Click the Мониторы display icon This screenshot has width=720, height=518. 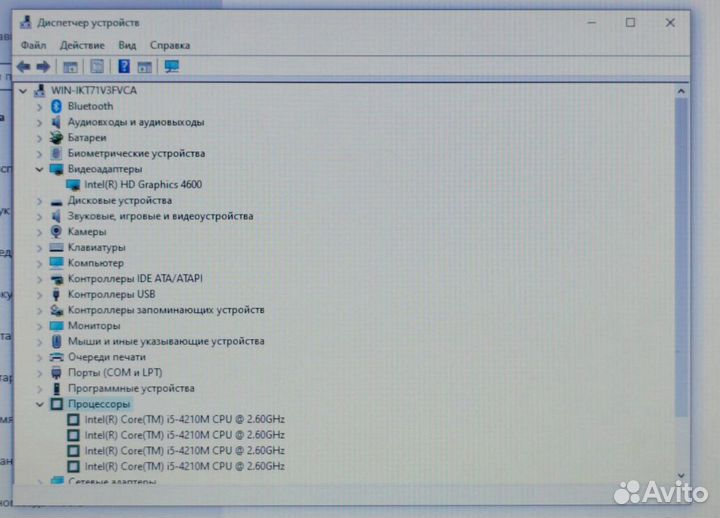(56, 326)
